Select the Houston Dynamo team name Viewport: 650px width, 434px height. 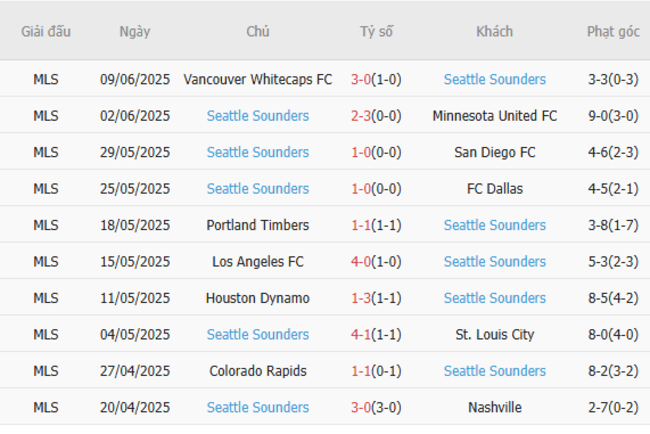coord(258,298)
